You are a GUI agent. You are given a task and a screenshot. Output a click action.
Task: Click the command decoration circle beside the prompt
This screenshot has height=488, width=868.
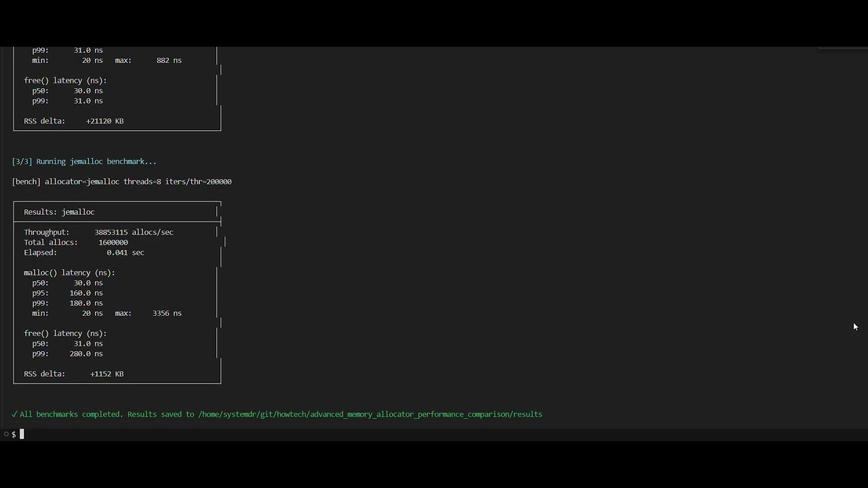6,434
